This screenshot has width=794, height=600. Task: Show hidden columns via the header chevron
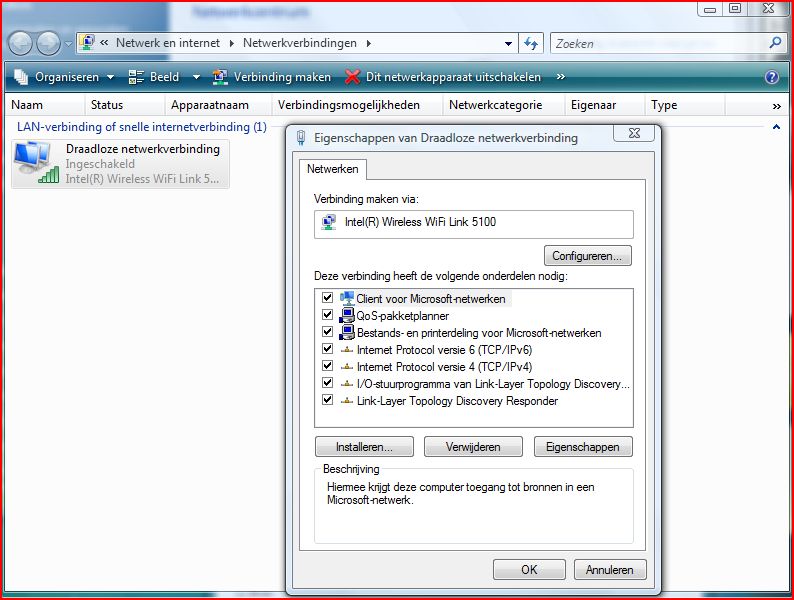point(776,106)
